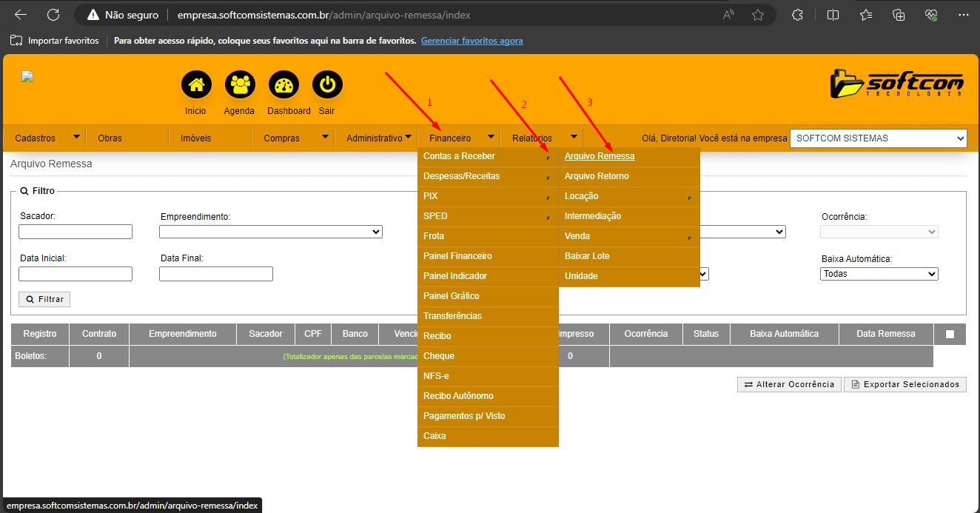Viewport: 980px width, 513px height.
Task: Select Arquivo Retorno from the submenu
Action: [x=597, y=176]
